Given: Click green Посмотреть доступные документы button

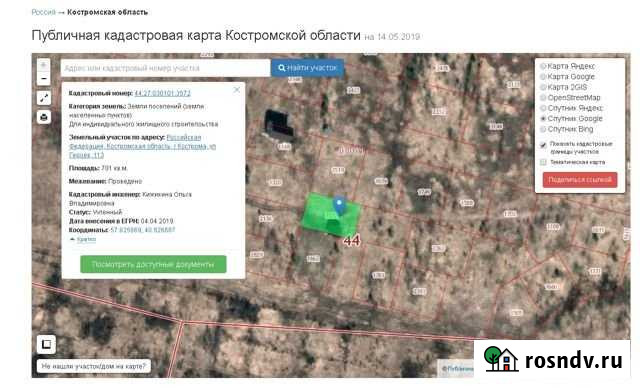Looking at the screenshot, I should (153, 264).
